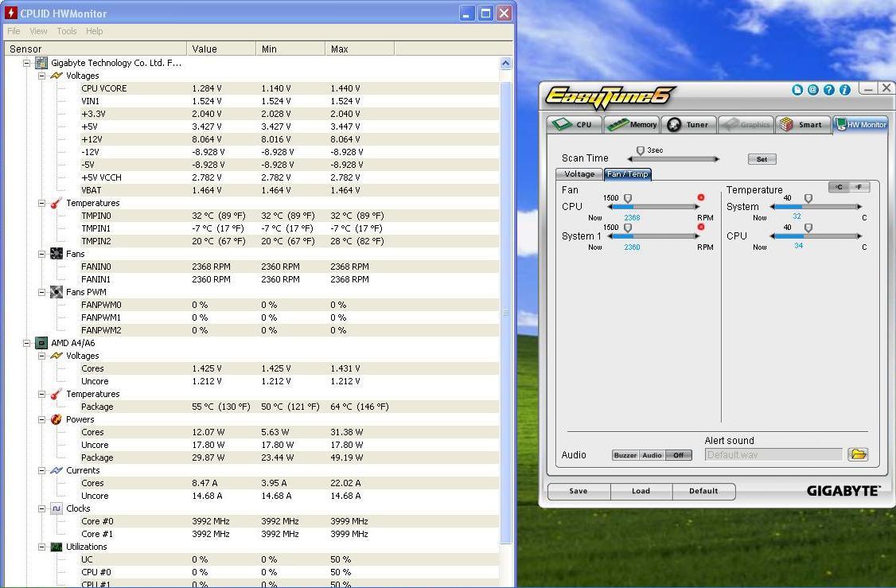The width and height of the screenshot is (896, 588).
Task: Click the AMD A4/A6 processor chip icon
Action: (41, 343)
